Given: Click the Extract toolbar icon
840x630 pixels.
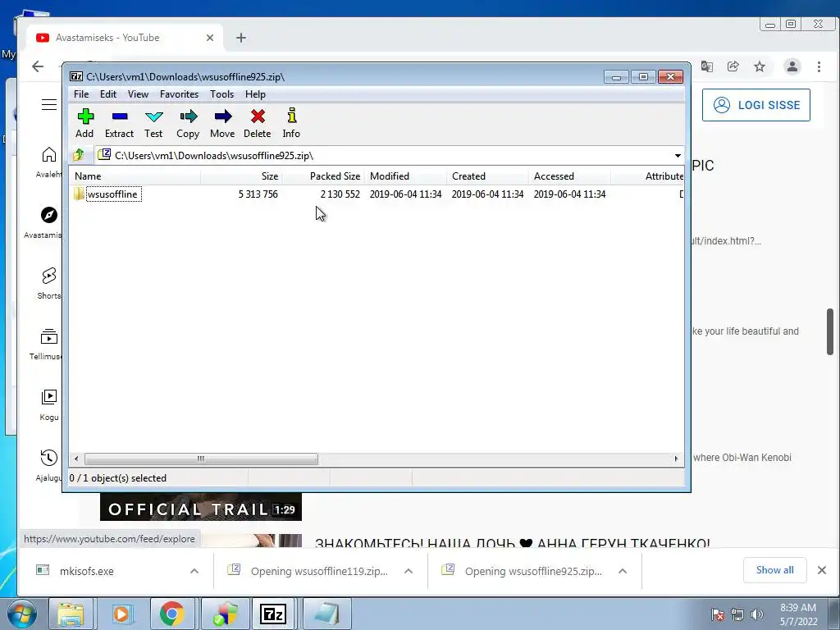Looking at the screenshot, I should click(119, 123).
